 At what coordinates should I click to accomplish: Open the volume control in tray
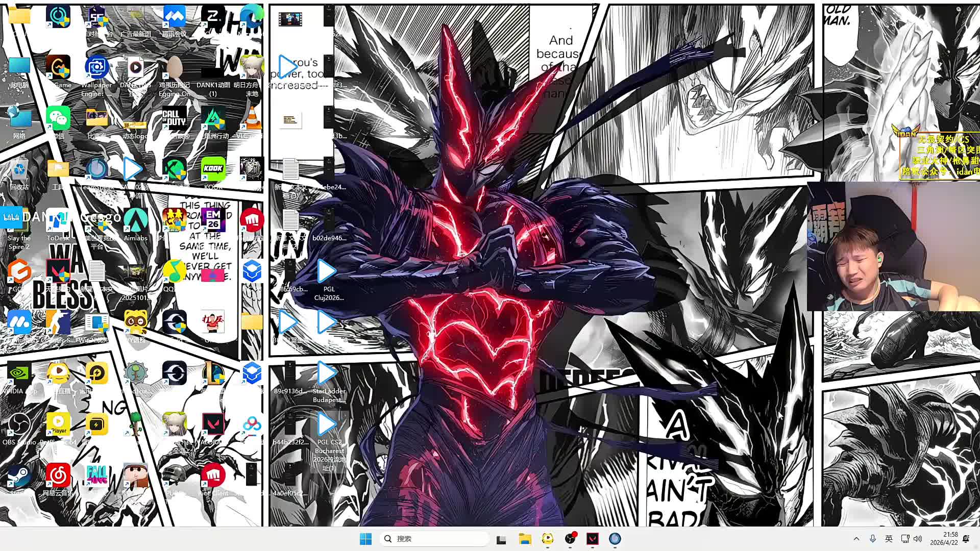(x=918, y=539)
